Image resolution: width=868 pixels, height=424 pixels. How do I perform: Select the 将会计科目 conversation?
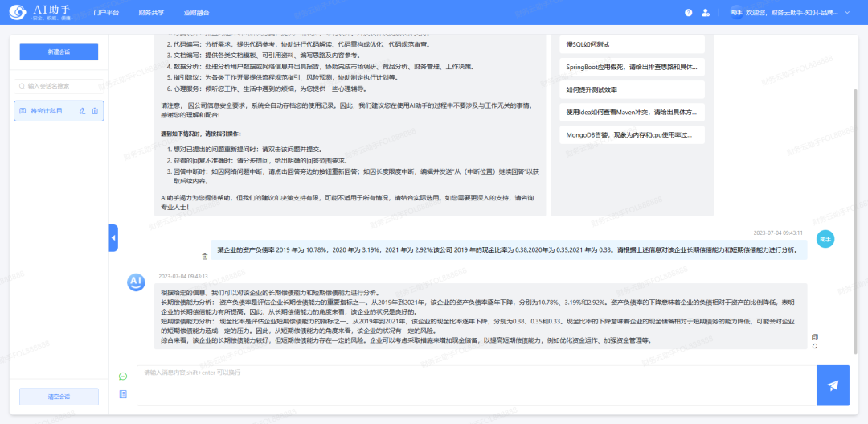coord(59,111)
